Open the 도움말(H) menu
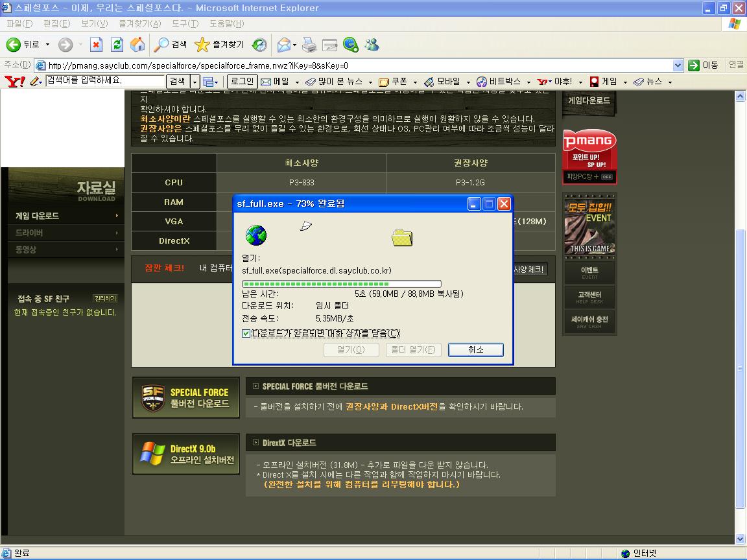747x560 pixels. pyautogui.click(x=227, y=23)
